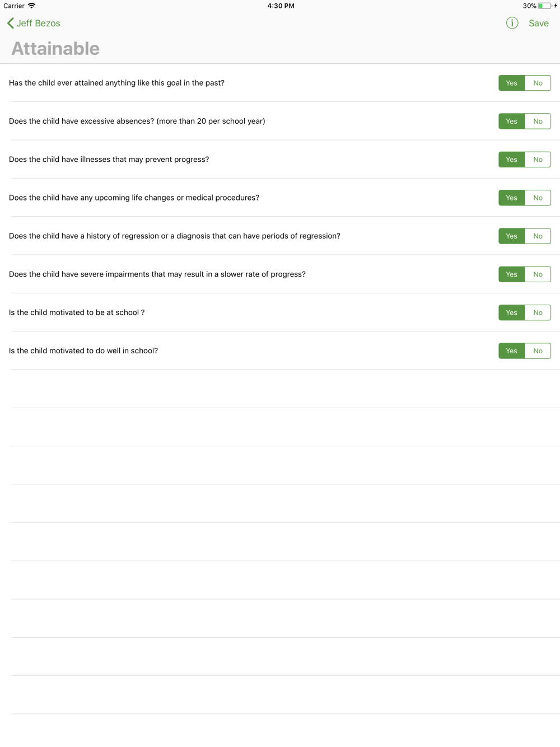Select No for attained goal in past

[x=538, y=83]
